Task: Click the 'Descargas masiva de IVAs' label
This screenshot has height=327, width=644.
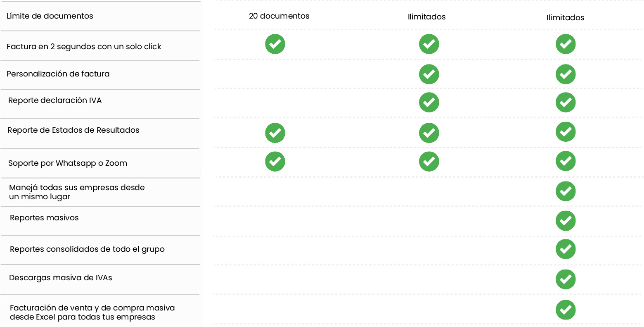Action: click(61, 278)
